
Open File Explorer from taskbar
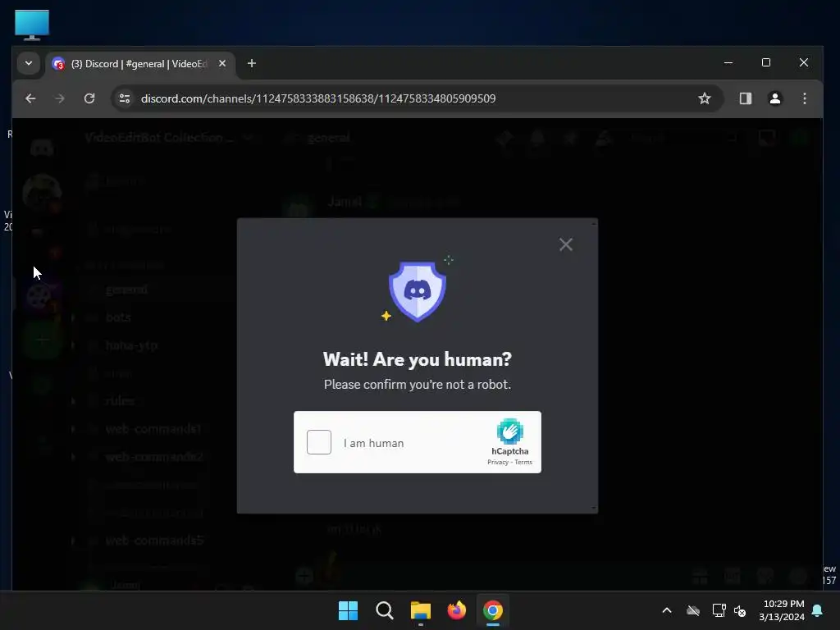pos(421,610)
